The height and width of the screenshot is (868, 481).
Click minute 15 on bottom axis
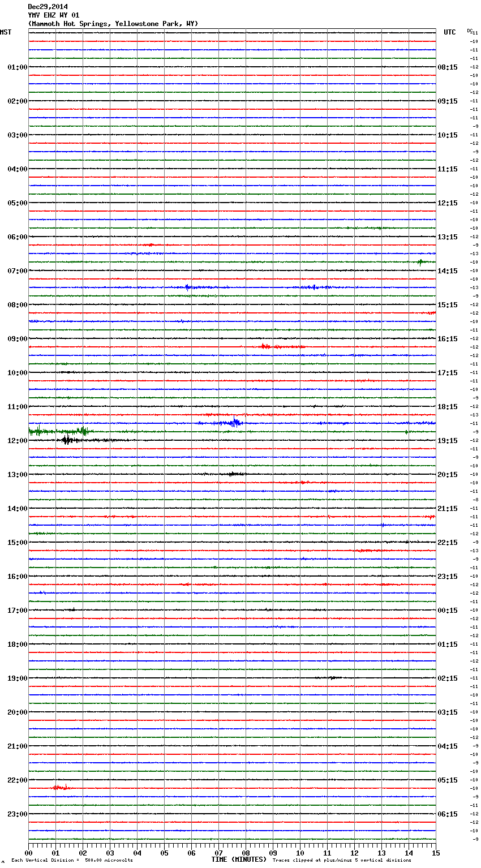click(x=436, y=853)
